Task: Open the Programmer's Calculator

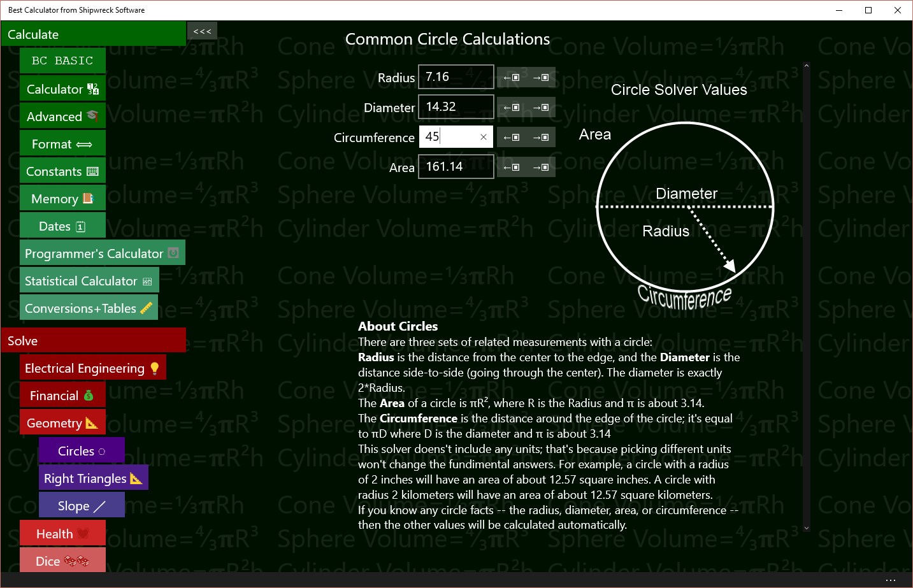Action: pyautogui.click(x=101, y=253)
